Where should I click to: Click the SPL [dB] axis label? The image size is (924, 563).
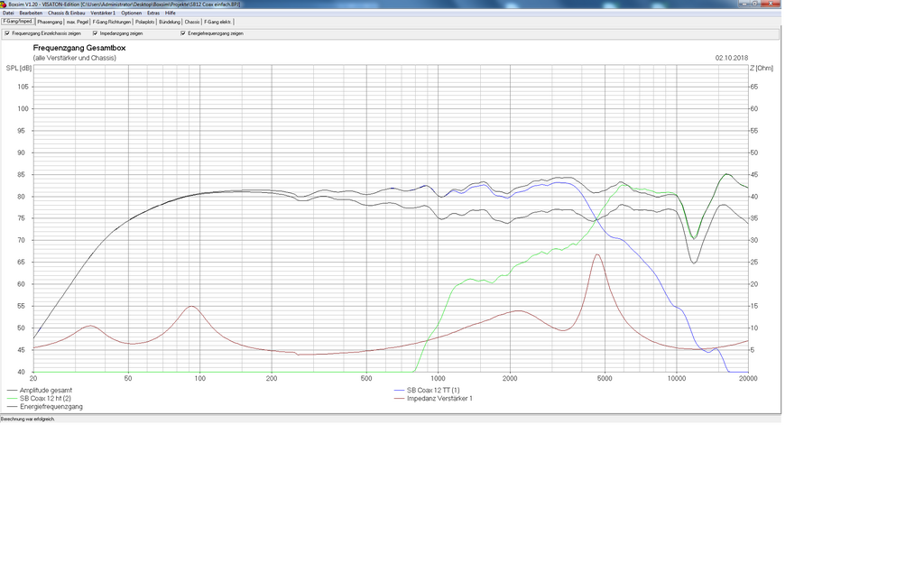19,69
